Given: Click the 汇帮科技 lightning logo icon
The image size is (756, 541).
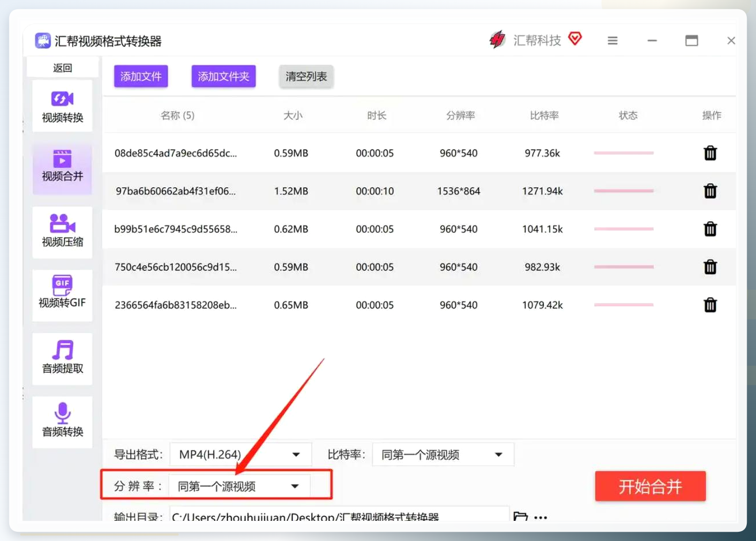Looking at the screenshot, I should [x=497, y=40].
